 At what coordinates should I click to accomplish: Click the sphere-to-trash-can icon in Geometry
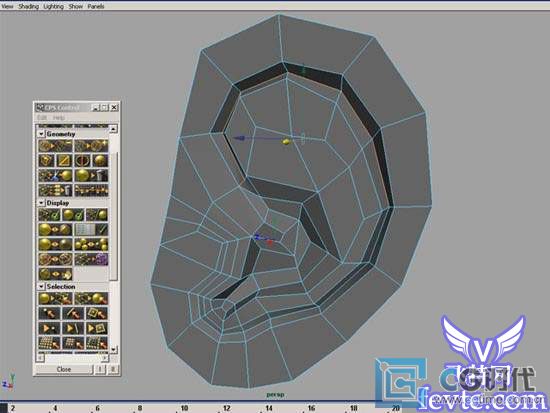[x=91, y=175]
